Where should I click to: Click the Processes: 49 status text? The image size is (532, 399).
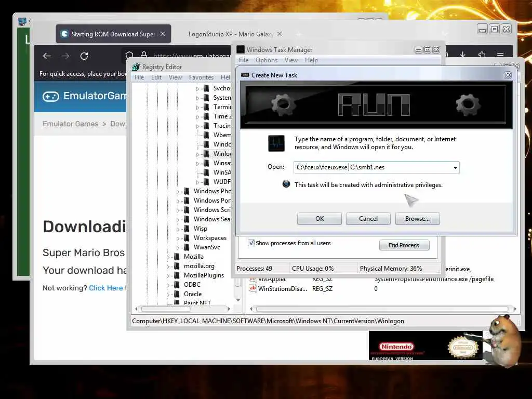pos(254,269)
